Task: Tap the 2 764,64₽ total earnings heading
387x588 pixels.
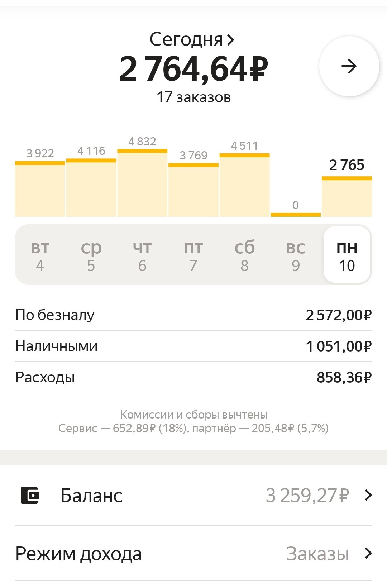Action: tap(193, 68)
